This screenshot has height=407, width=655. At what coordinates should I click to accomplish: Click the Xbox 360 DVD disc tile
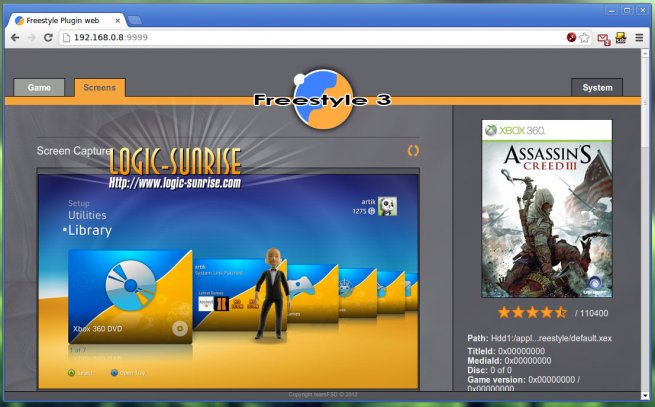click(x=130, y=297)
